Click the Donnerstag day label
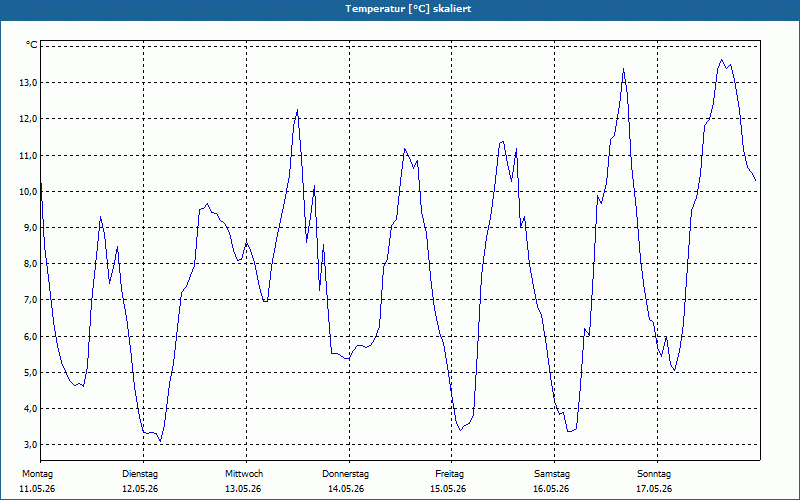 [345, 474]
